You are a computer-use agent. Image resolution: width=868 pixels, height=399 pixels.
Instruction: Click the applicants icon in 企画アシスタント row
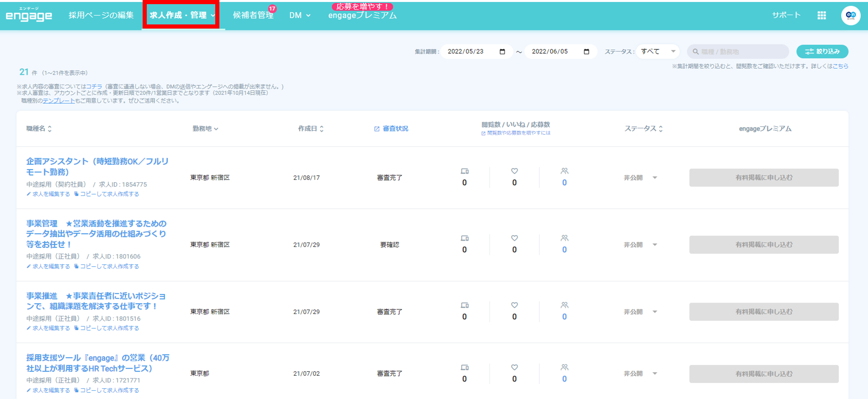point(564,171)
